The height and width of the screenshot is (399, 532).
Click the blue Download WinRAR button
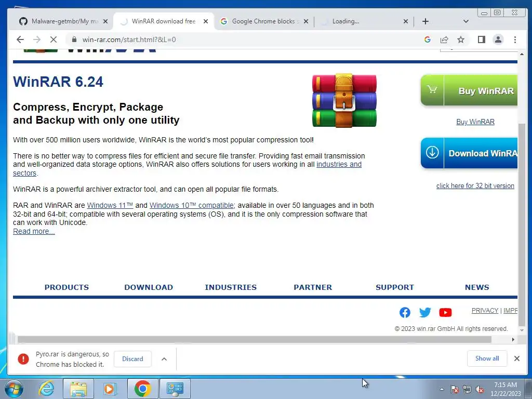[x=469, y=153]
